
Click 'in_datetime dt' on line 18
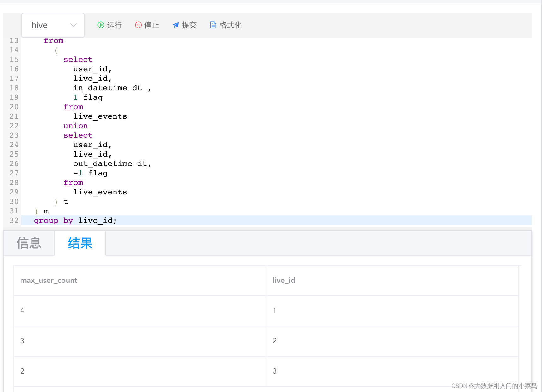click(108, 88)
